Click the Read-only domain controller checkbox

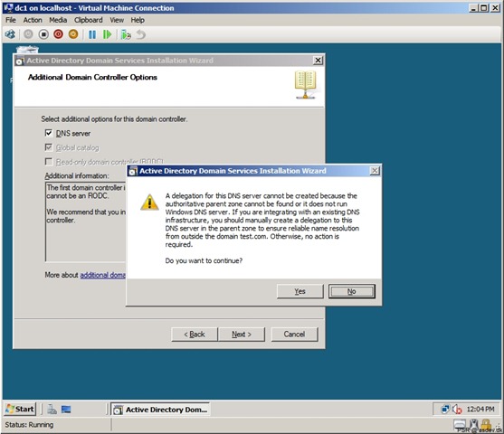tap(49, 162)
